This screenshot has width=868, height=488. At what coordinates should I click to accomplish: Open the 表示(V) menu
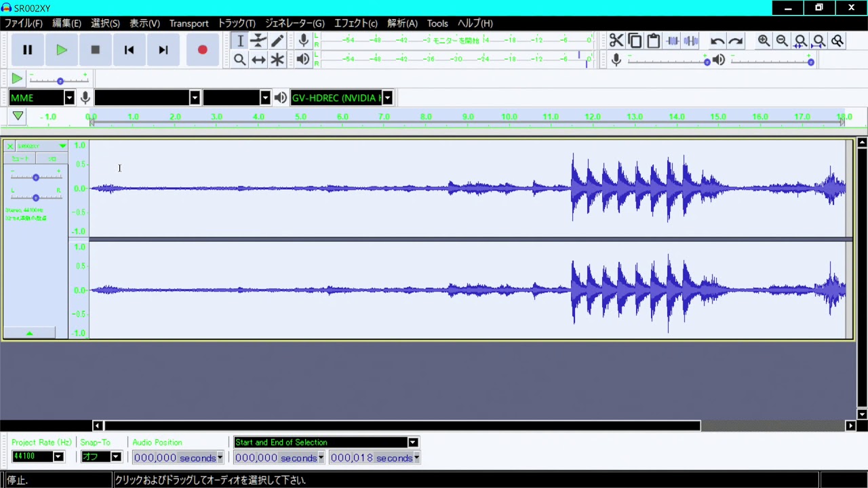click(144, 23)
